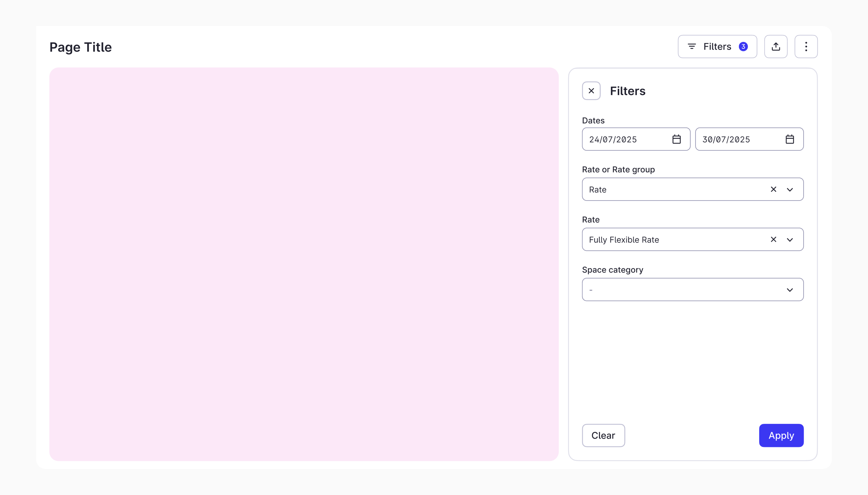
Task: Expand the Rate or Rate group dropdown
Action: pyautogui.click(x=790, y=190)
